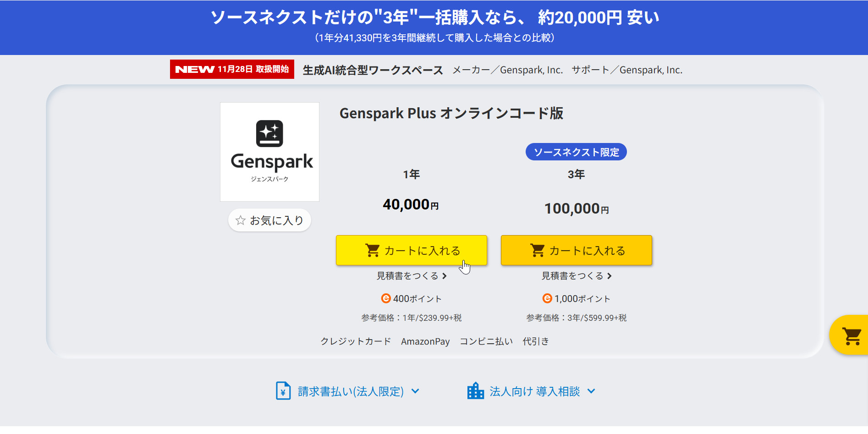This screenshot has width=868, height=434.
Task: Toggle the お気に入り favorite button
Action: pyautogui.click(x=270, y=220)
